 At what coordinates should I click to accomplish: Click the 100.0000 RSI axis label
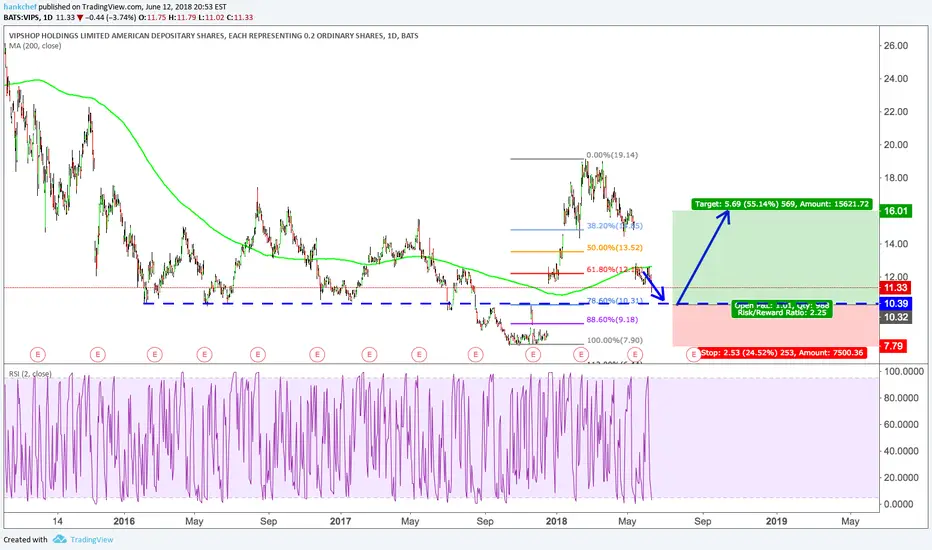[904, 372]
